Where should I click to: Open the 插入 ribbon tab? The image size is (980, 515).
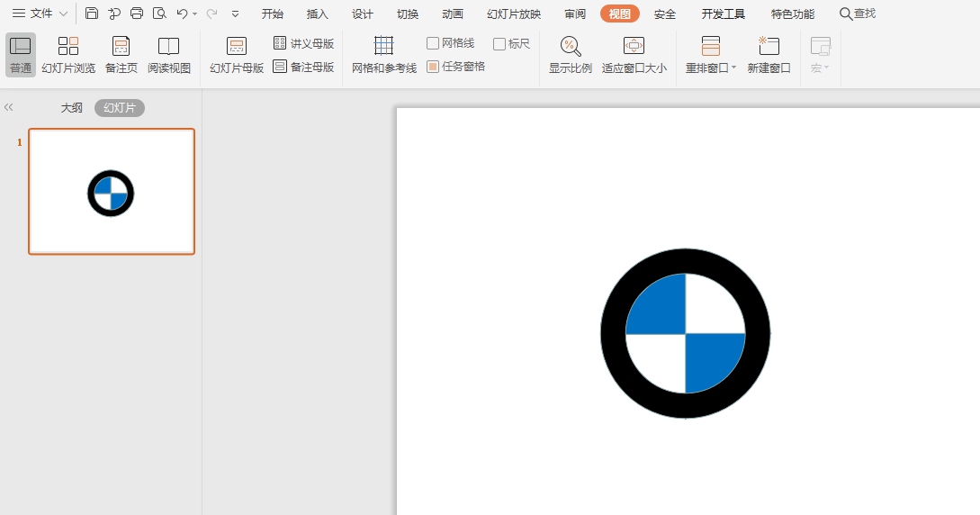point(318,14)
